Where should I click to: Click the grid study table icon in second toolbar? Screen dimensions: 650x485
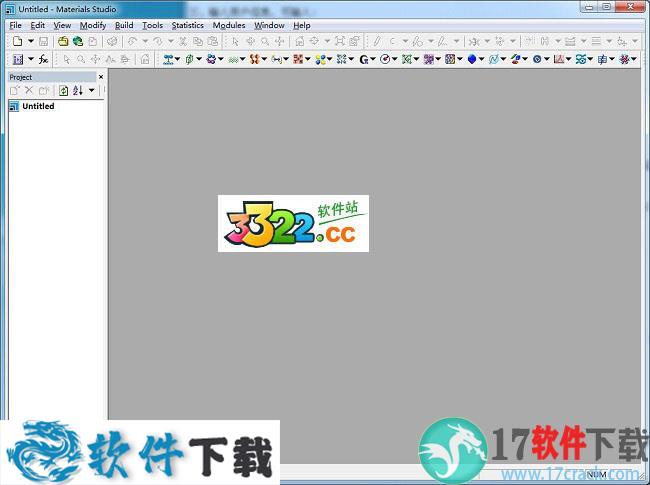[18, 59]
